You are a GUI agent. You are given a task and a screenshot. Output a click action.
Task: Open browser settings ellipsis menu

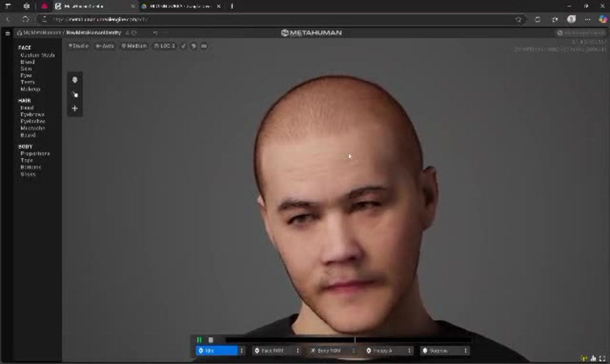[587, 19]
